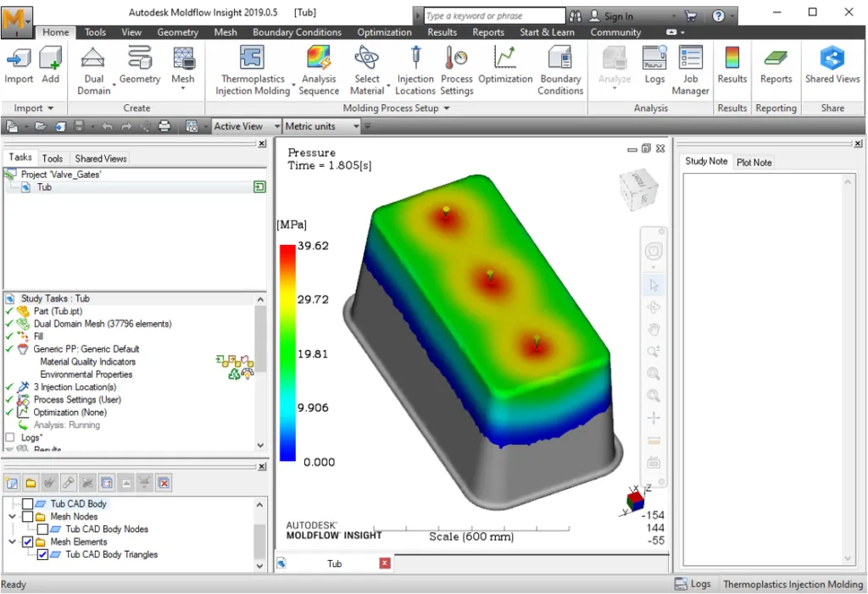Click the pressure color legend bar
The width and height of the screenshot is (868, 594).
287,353
